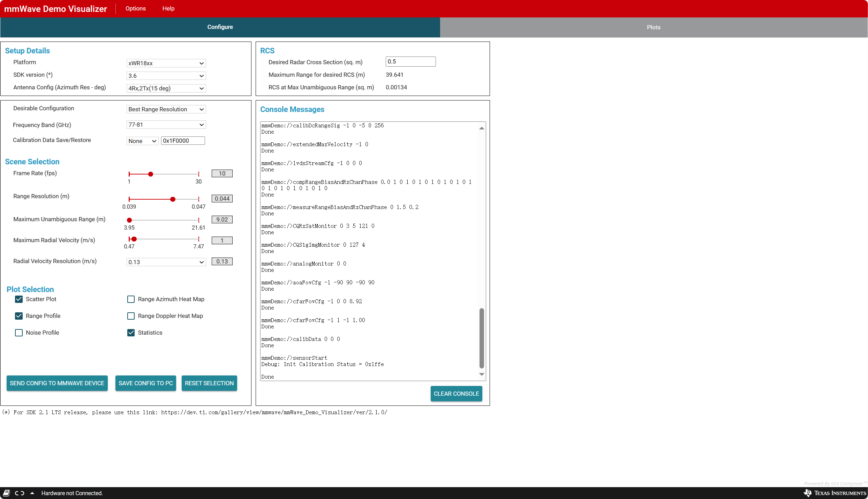Click the Texas Instruments logo
The width and height of the screenshot is (868, 499).
(x=835, y=493)
